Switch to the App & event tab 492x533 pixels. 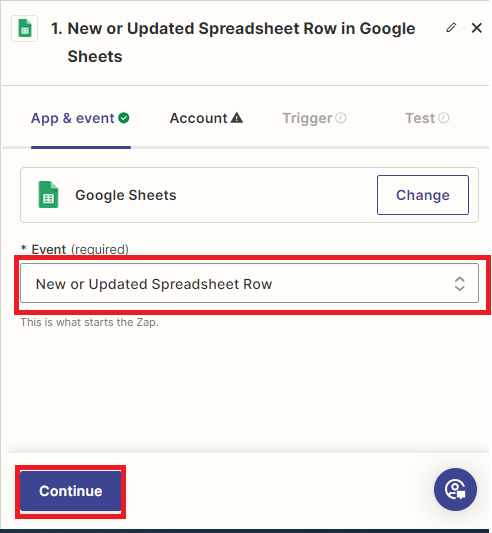click(x=80, y=118)
